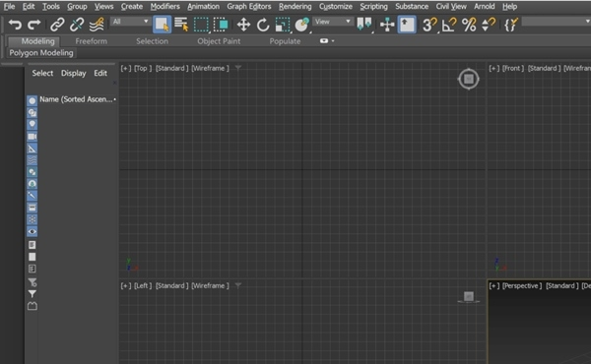The width and height of the screenshot is (591, 364).
Task: Open the [Top] viewport view label menu
Action: 143,68
